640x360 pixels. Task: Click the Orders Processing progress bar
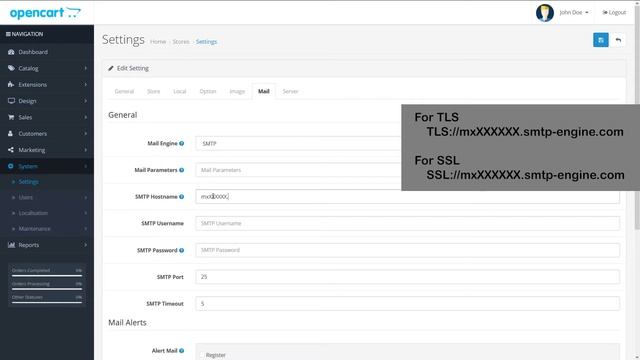(x=47, y=289)
